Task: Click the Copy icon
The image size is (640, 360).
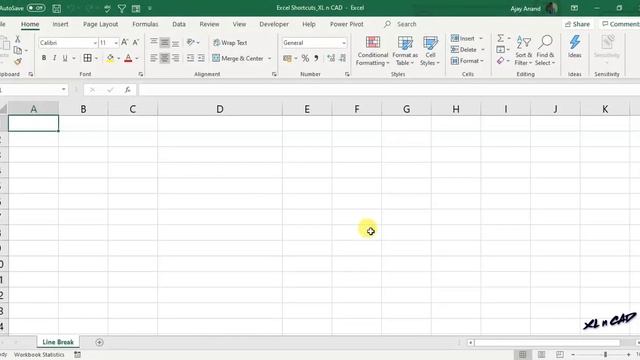Action: (x=18, y=50)
